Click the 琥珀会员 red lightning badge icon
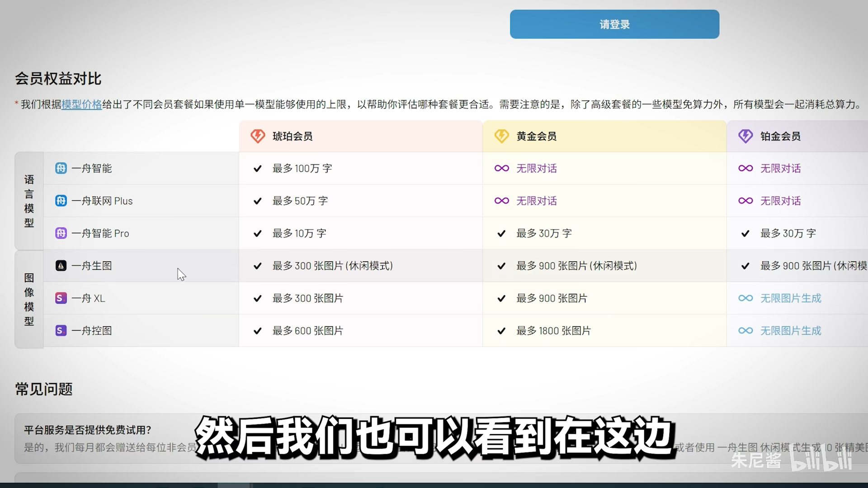The image size is (868, 488). (x=258, y=136)
